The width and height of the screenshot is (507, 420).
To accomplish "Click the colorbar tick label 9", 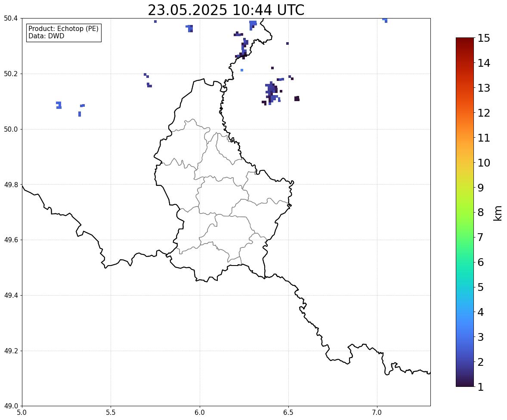I will pyautogui.click(x=481, y=188).
